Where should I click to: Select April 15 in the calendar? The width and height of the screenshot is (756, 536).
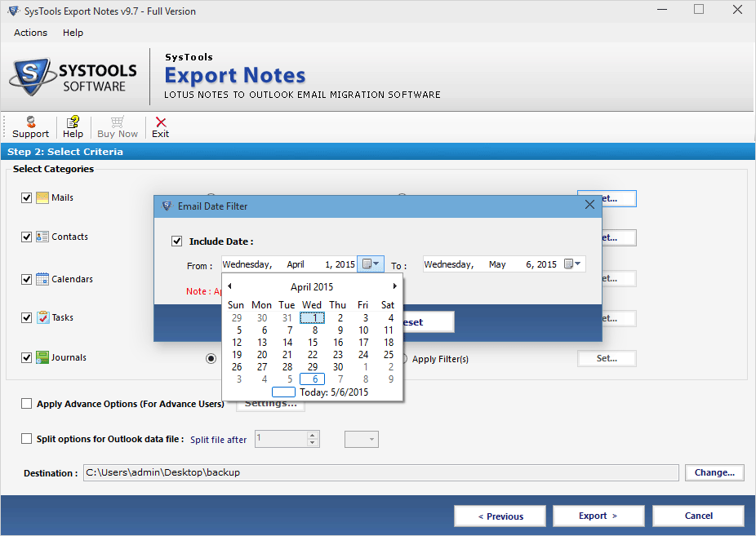coord(313,343)
